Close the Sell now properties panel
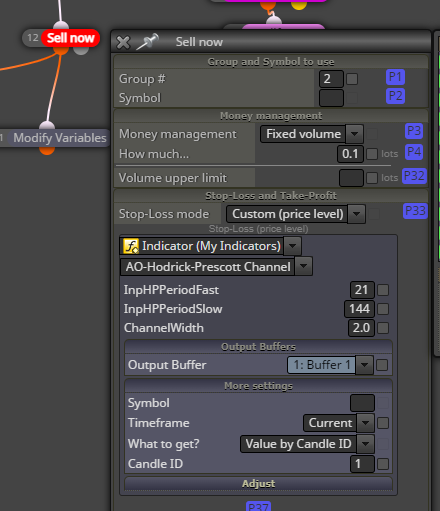 [x=123, y=42]
